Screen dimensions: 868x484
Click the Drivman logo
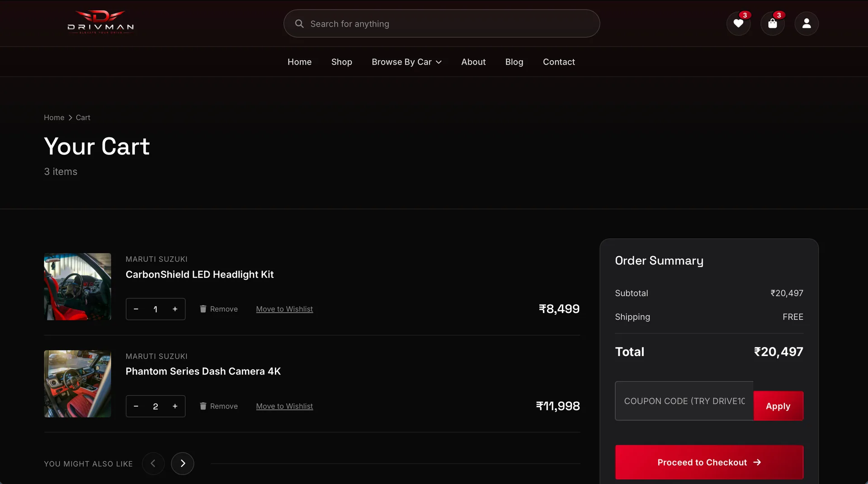tap(100, 22)
